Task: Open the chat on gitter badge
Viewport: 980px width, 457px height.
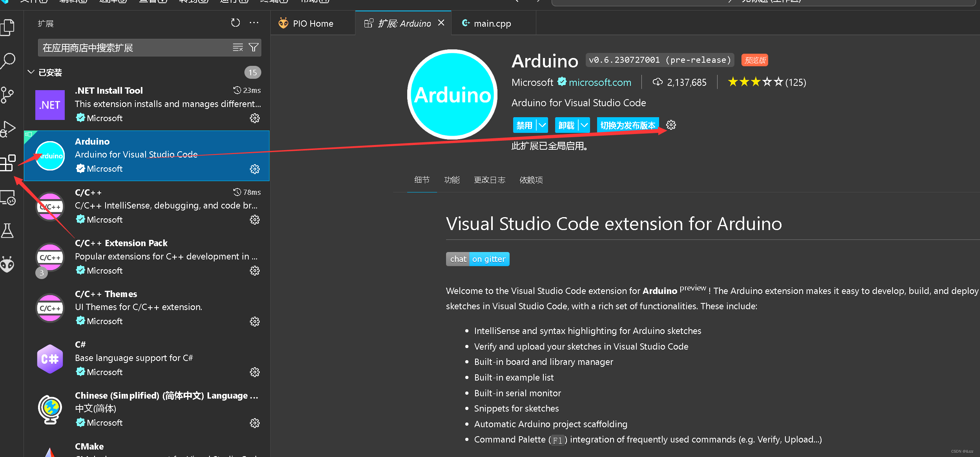Action: 477,259
